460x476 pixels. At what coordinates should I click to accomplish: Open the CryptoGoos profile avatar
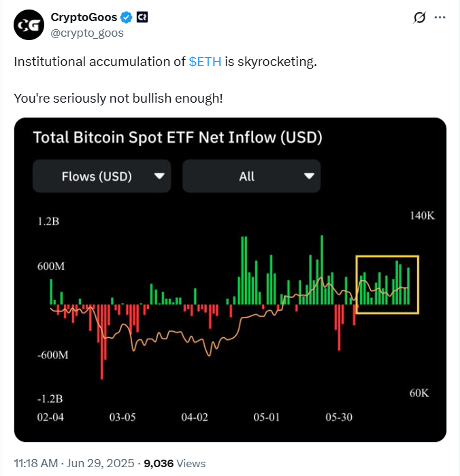(x=29, y=25)
